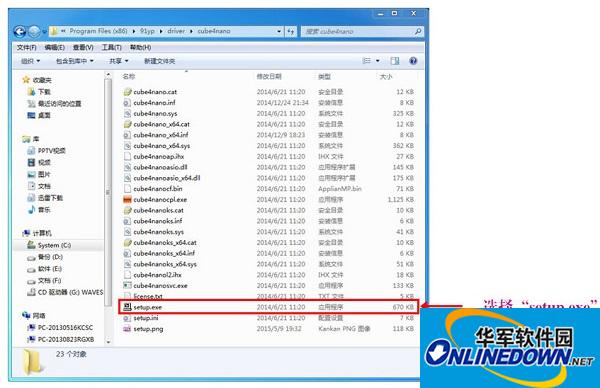This screenshot has height=388, width=600.
Task: Click the driver breadcrumb segment
Action: tap(176, 31)
